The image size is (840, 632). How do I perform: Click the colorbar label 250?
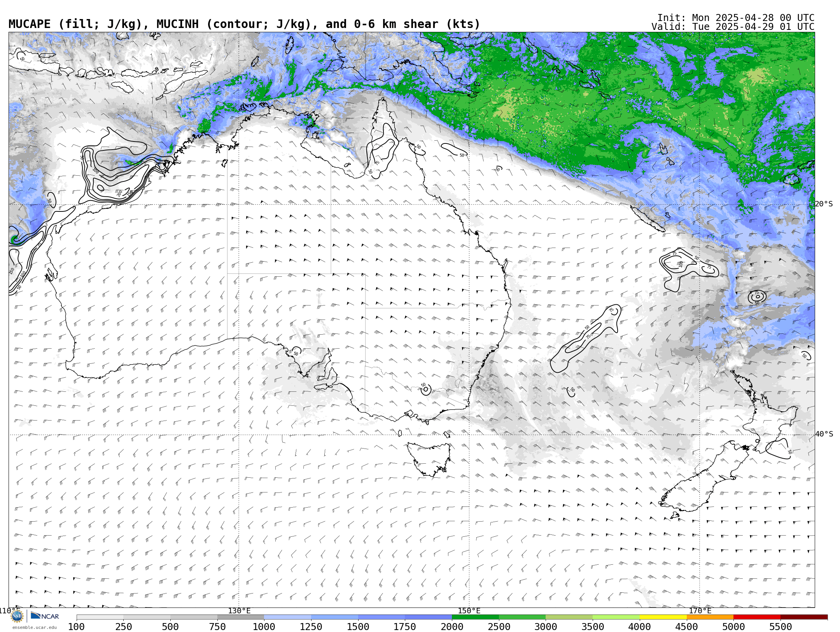(123, 627)
